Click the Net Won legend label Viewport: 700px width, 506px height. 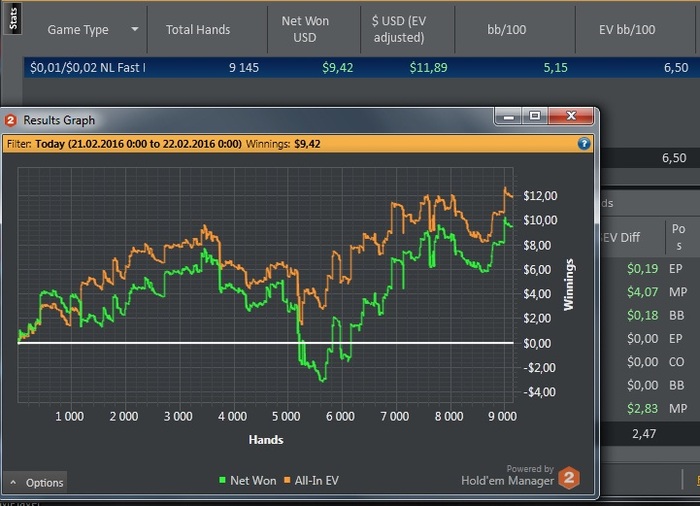point(253,481)
